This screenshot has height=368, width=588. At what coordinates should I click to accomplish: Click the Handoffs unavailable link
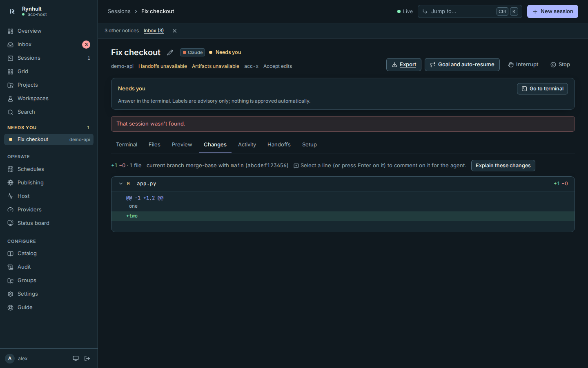pyautogui.click(x=163, y=66)
